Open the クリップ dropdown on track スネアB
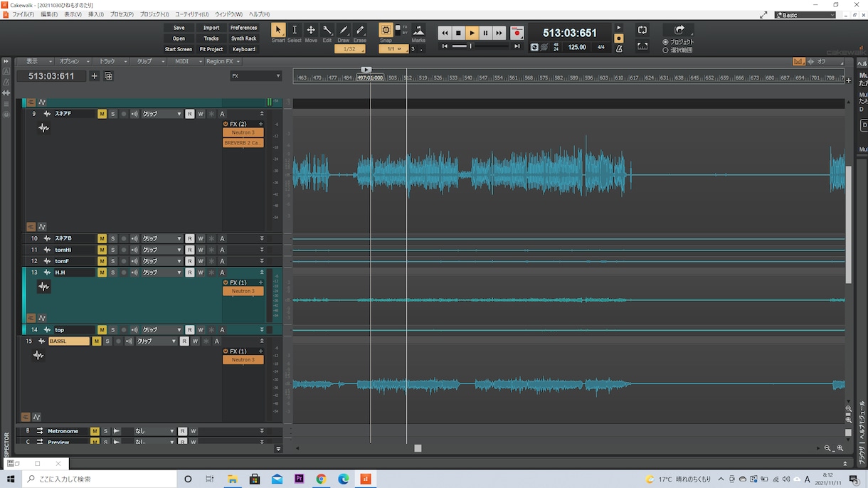The height and width of the screenshot is (488, 868). coord(162,238)
